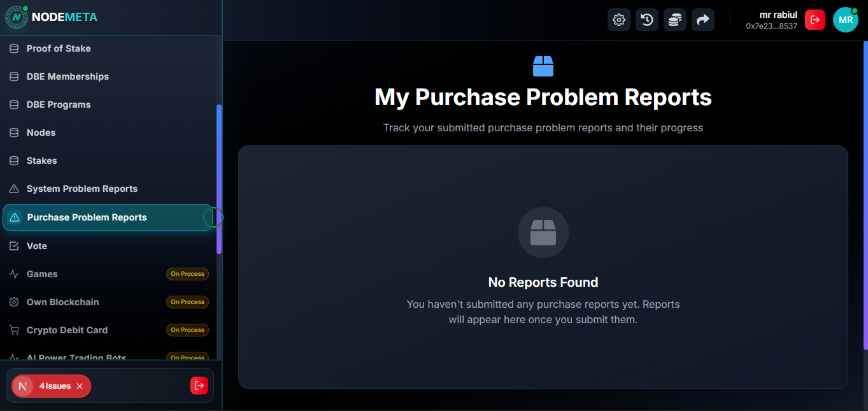Dismiss the 4 Issues badge
Viewport: 868px width, 411px height.
click(80, 386)
